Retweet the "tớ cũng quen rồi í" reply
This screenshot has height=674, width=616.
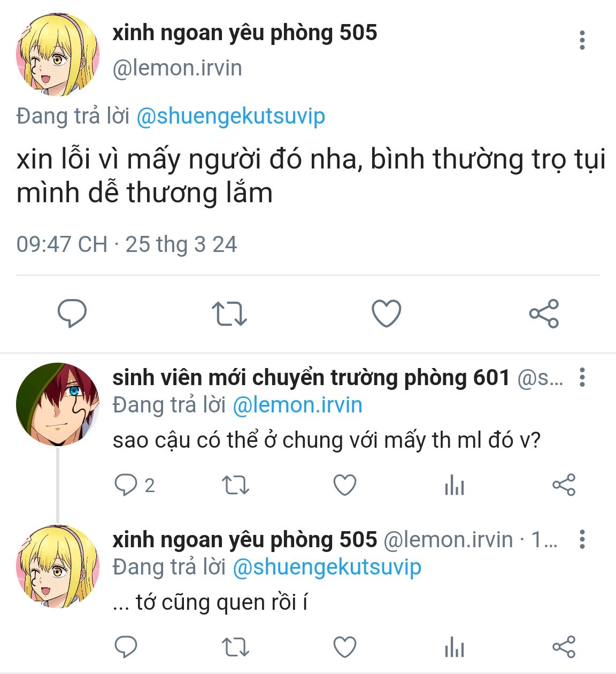pos(235,647)
